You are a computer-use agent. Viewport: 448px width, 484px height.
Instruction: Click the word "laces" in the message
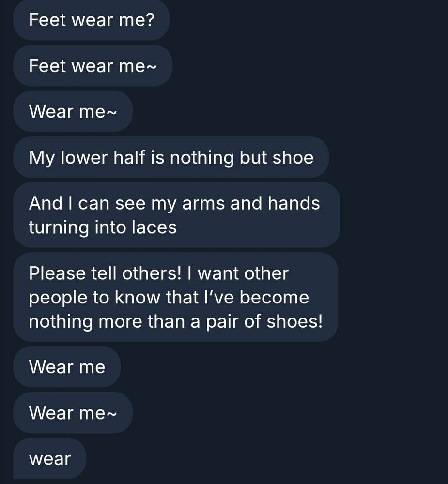(154, 227)
